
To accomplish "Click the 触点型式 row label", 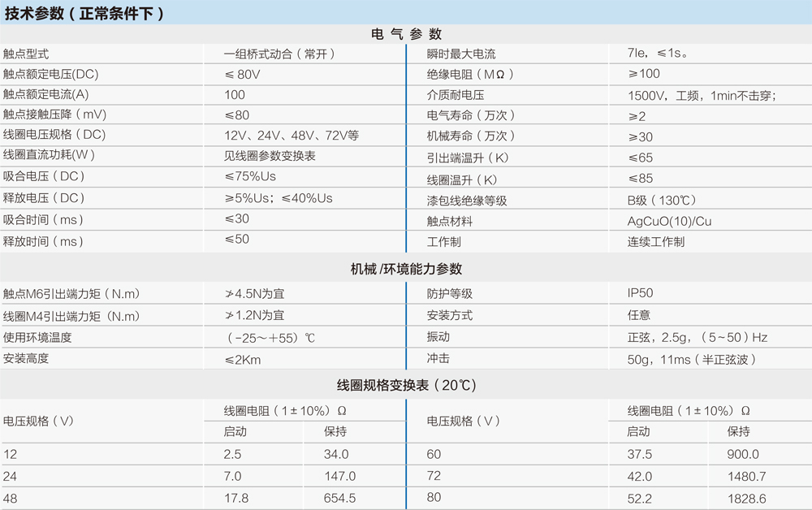I will [x=32, y=52].
